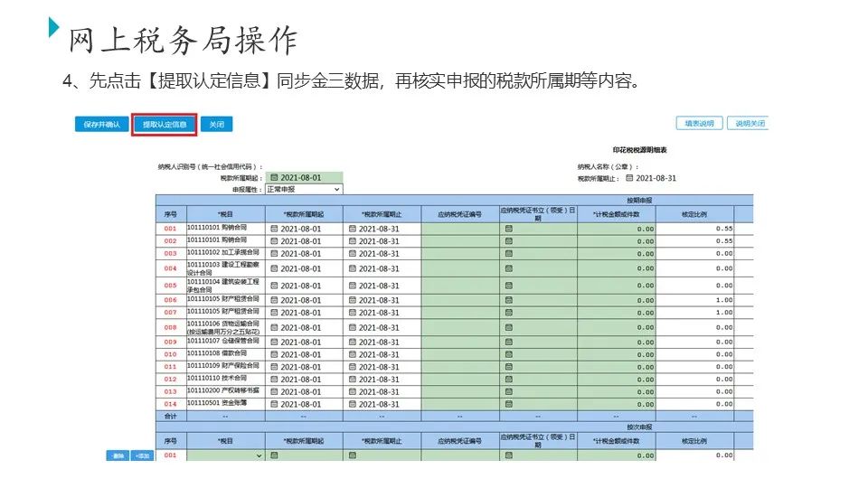Open the 书立日期 calendar in row 011
Screen dimensions: 868x488
509,367
